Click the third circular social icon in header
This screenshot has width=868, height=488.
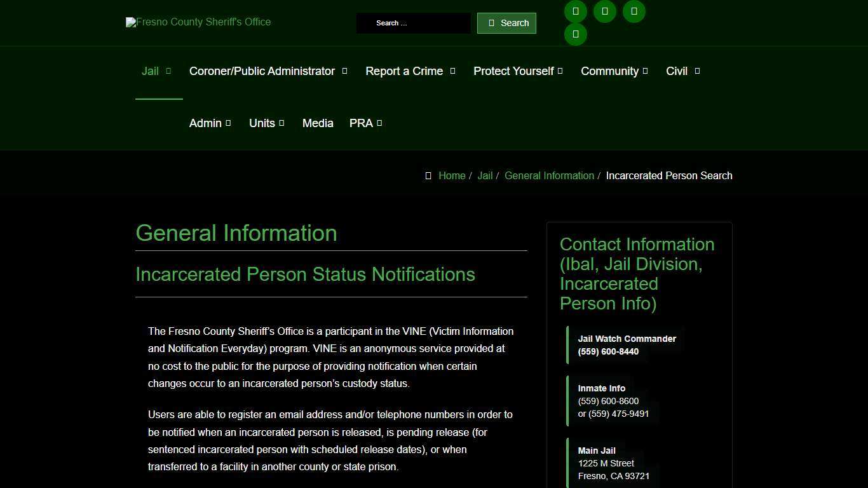pos(634,11)
